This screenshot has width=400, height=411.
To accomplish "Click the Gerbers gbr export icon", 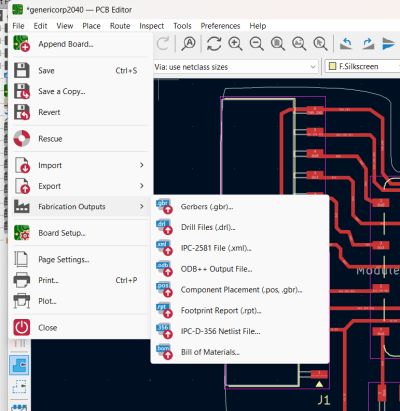I will pos(164,207).
